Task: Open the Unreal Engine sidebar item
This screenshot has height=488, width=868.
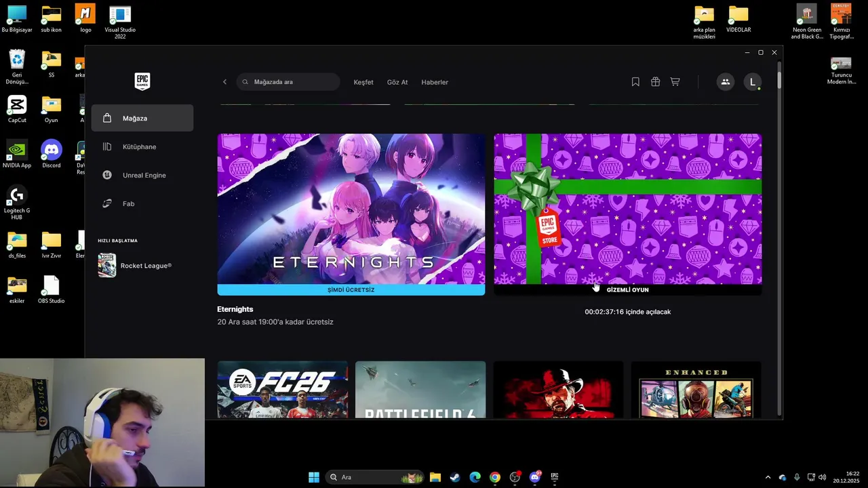Action: [x=142, y=175]
